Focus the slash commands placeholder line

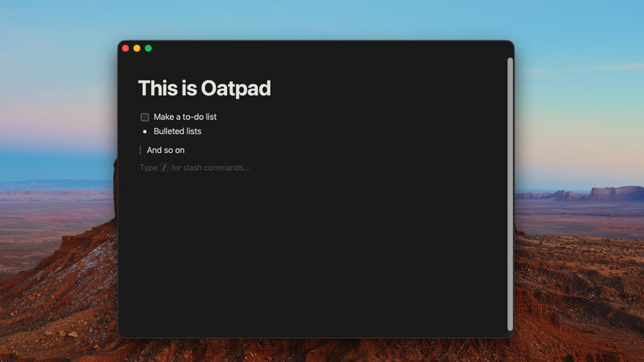coord(195,168)
